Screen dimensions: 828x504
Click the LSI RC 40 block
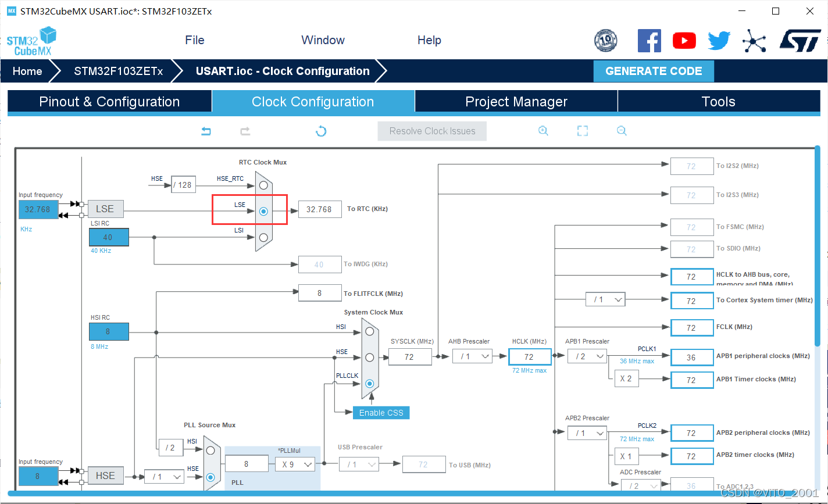[109, 237]
